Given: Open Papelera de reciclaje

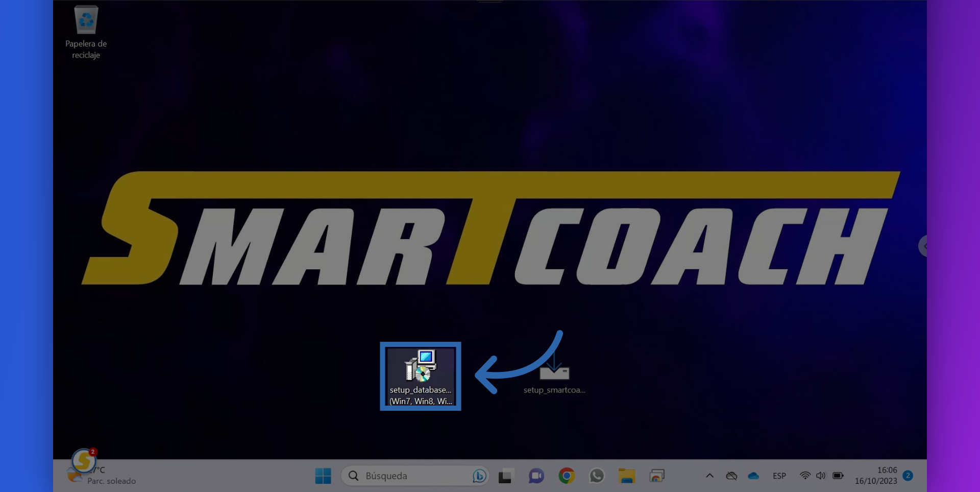Looking at the screenshot, I should coord(86,20).
